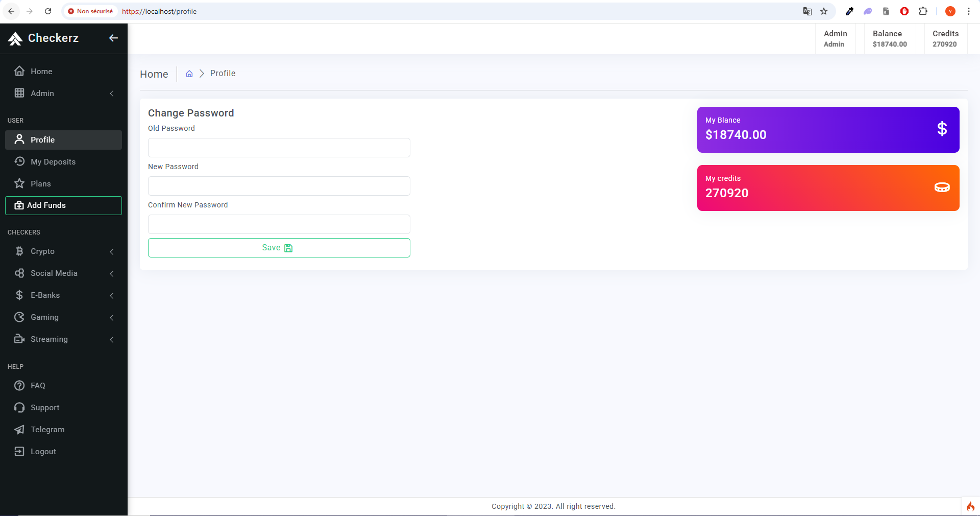980x516 pixels.
Task: Open Support in the Help section
Action: tap(63, 408)
